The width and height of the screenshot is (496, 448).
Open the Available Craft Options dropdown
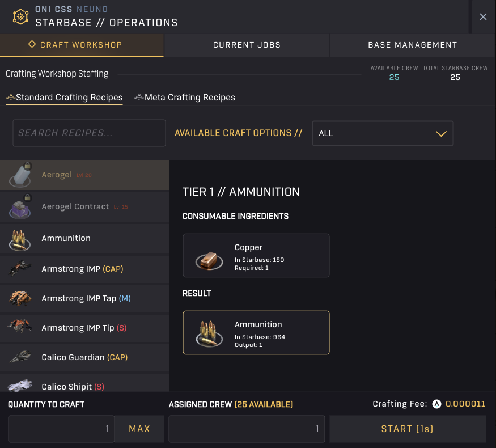coord(383,133)
